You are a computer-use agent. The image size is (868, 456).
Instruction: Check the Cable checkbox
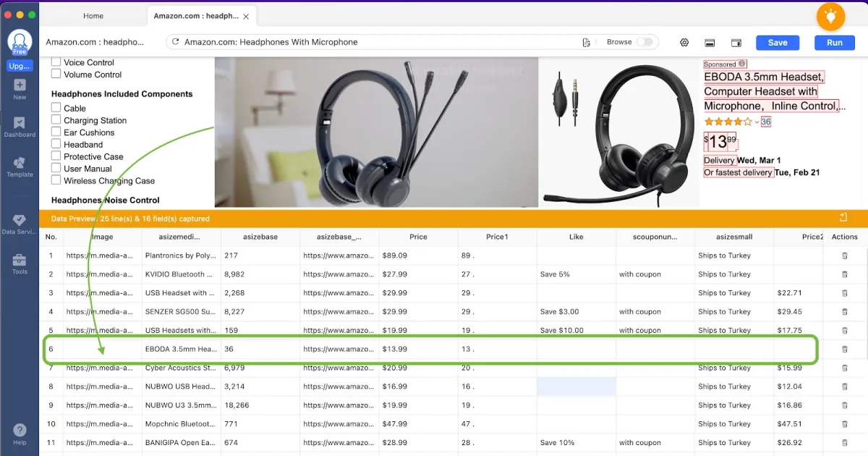(56, 108)
